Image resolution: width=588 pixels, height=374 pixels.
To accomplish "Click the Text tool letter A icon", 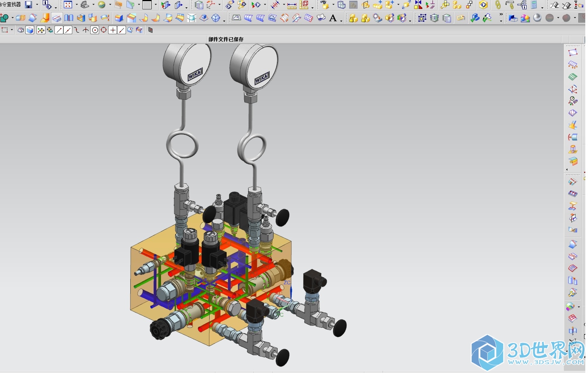I will [x=333, y=18].
